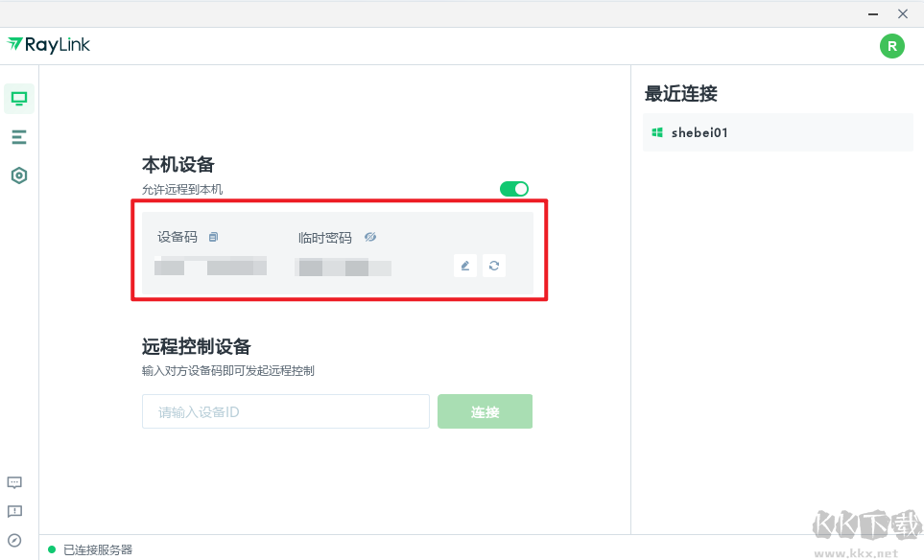Open the settings hexagon sidebar icon

[x=19, y=175]
